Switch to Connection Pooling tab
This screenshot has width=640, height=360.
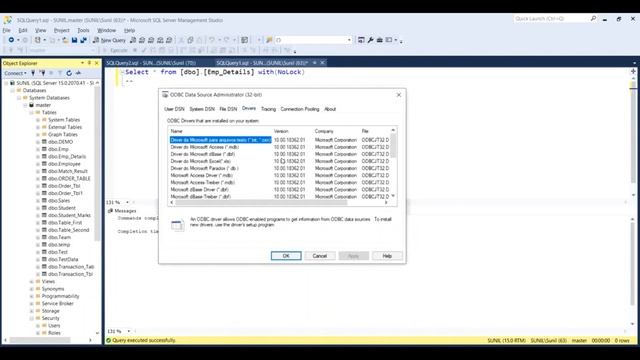tap(300, 109)
